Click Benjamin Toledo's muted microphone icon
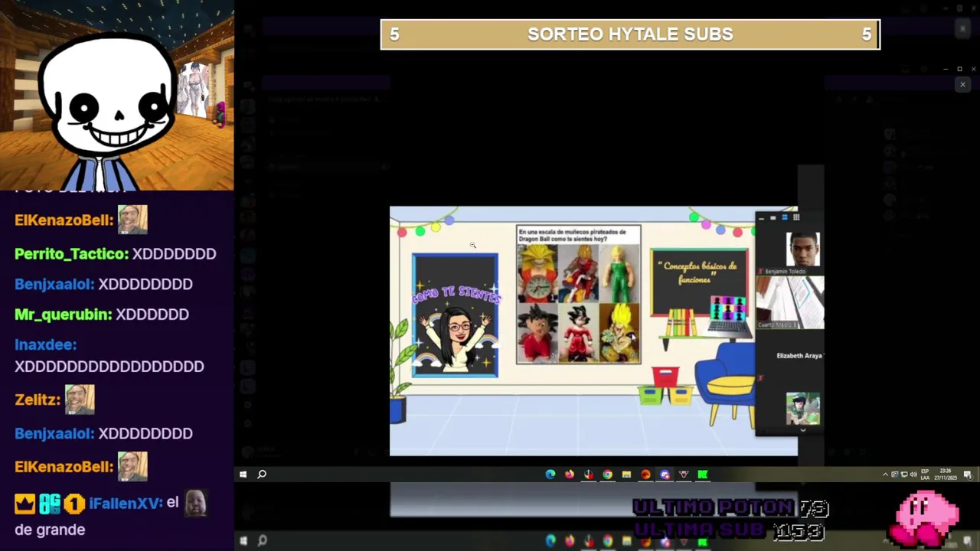This screenshot has width=980, height=551. (x=760, y=271)
